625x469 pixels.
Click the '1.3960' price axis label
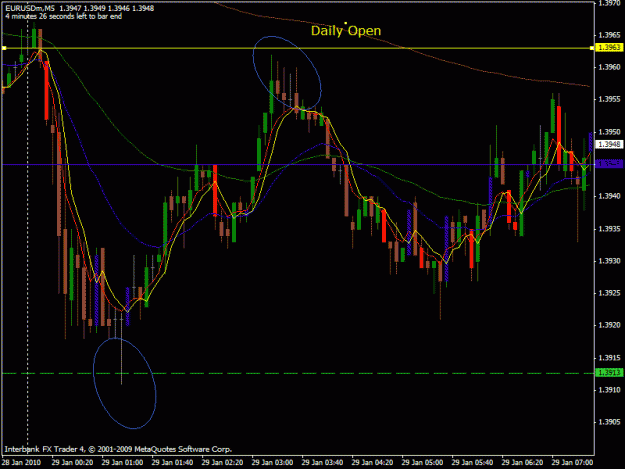[x=610, y=67]
